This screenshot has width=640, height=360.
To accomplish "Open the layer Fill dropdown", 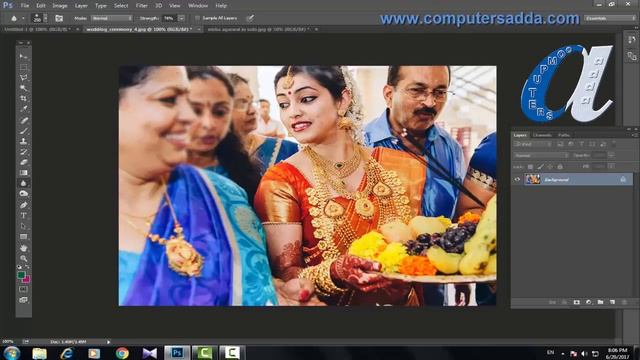I will [611, 167].
